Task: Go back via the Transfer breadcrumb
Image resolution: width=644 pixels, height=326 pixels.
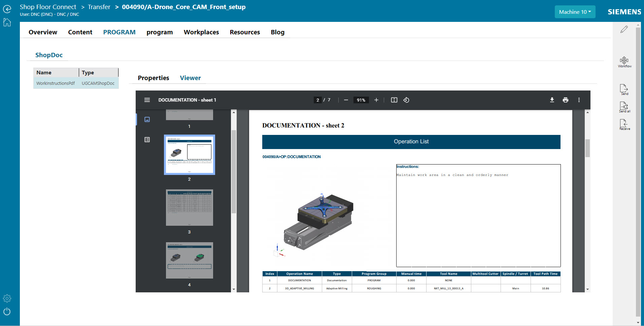Action: [x=99, y=7]
